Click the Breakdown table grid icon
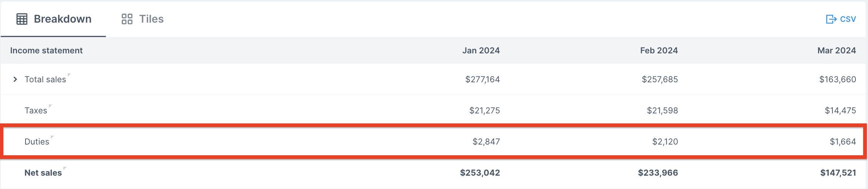 22,19
